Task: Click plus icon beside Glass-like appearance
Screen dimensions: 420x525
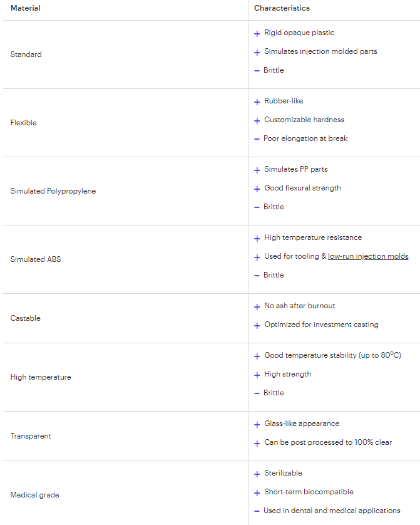Action: pyautogui.click(x=257, y=425)
